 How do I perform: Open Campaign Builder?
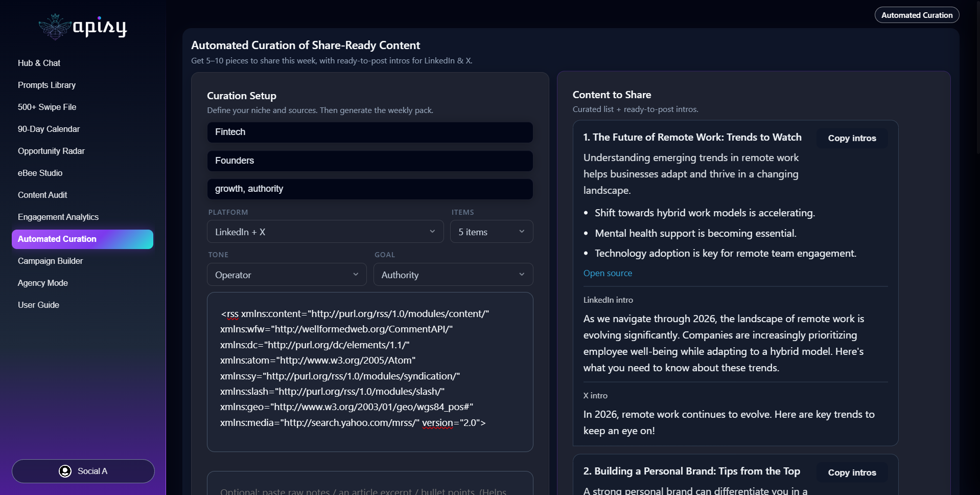point(50,261)
